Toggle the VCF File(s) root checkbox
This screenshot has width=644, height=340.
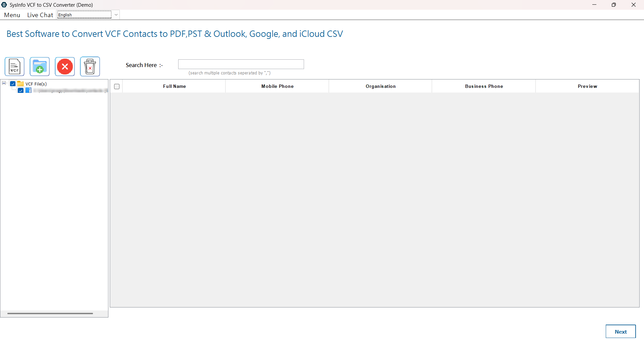[13, 84]
